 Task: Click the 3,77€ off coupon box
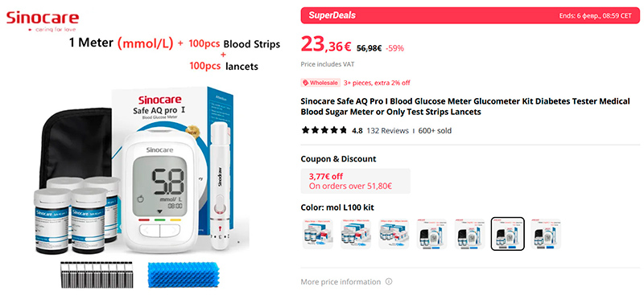click(355, 181)
